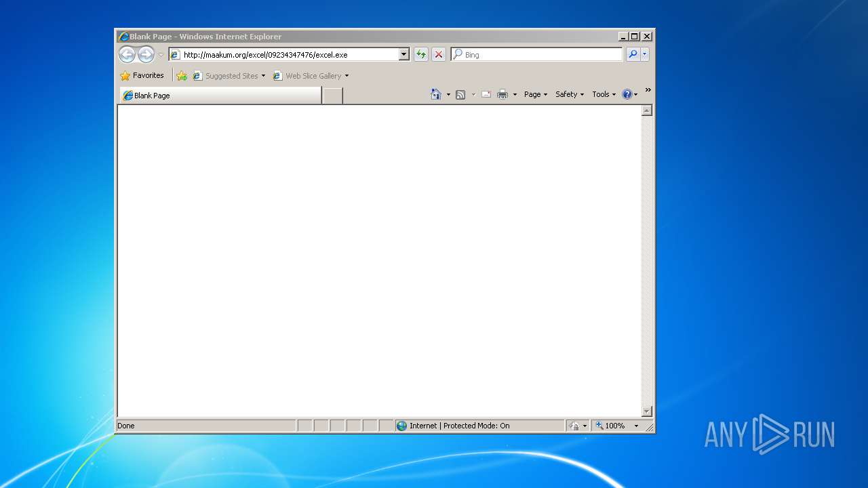Click the security lock icon in status bar
Image resolution: width=868 pixels, height=488 pixels.
574,426
